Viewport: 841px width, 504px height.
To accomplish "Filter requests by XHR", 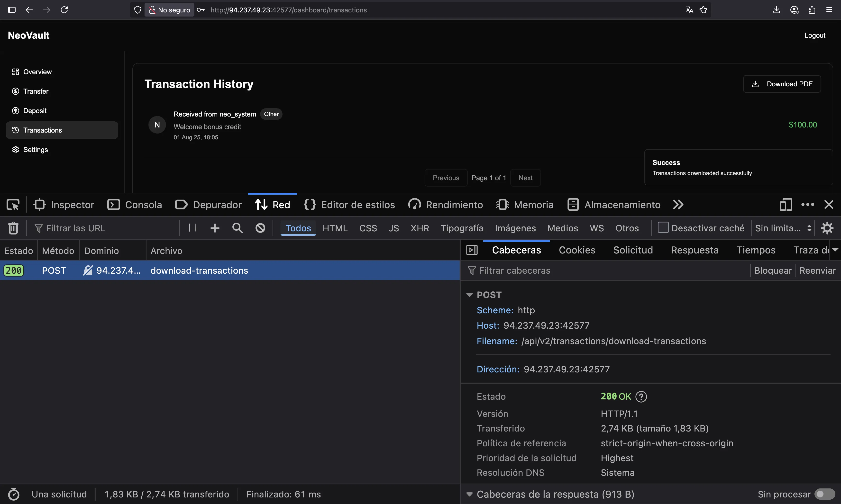I will click(420, 228).
